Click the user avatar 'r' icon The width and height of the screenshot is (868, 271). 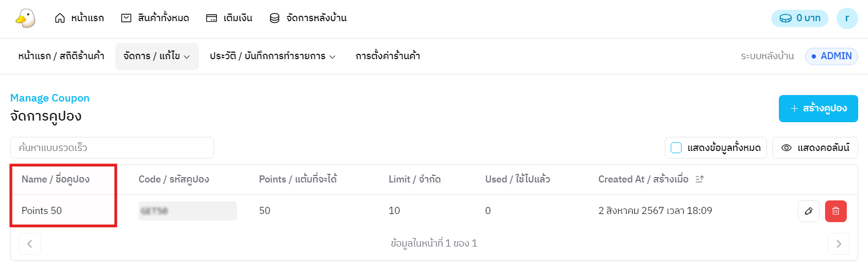[x=847, y=18]
